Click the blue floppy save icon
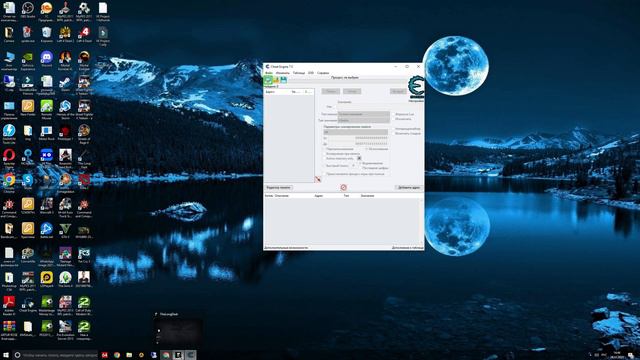 click(284, 80)
